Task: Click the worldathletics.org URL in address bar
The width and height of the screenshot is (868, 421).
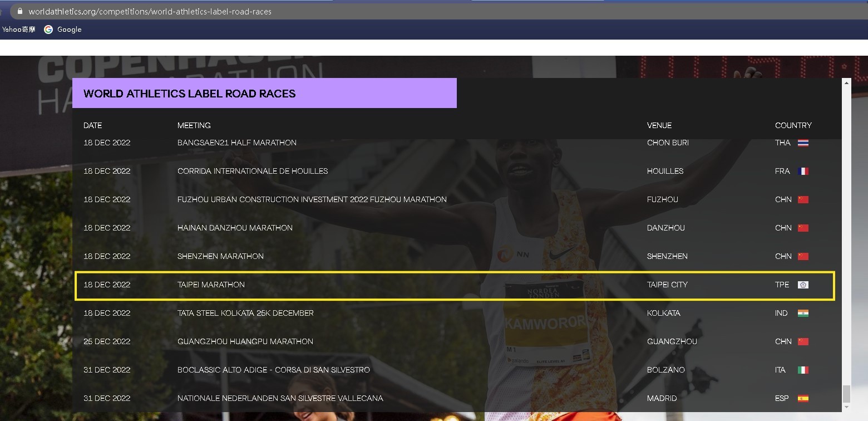Action: 150,11
